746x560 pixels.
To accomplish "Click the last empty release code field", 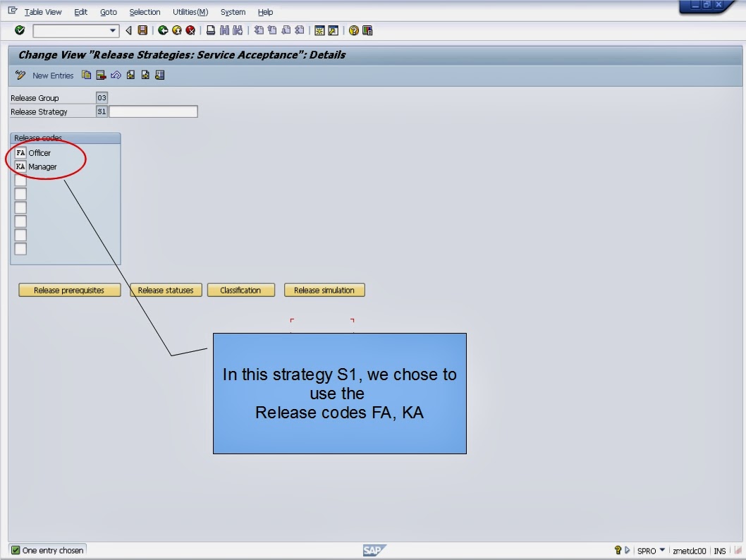I will click(x=20, y=249).
